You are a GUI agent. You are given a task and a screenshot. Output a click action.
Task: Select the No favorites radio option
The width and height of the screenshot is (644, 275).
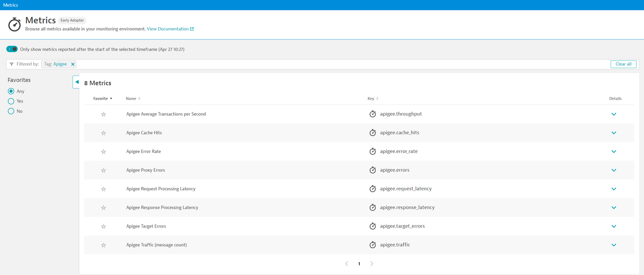point(11,111)
